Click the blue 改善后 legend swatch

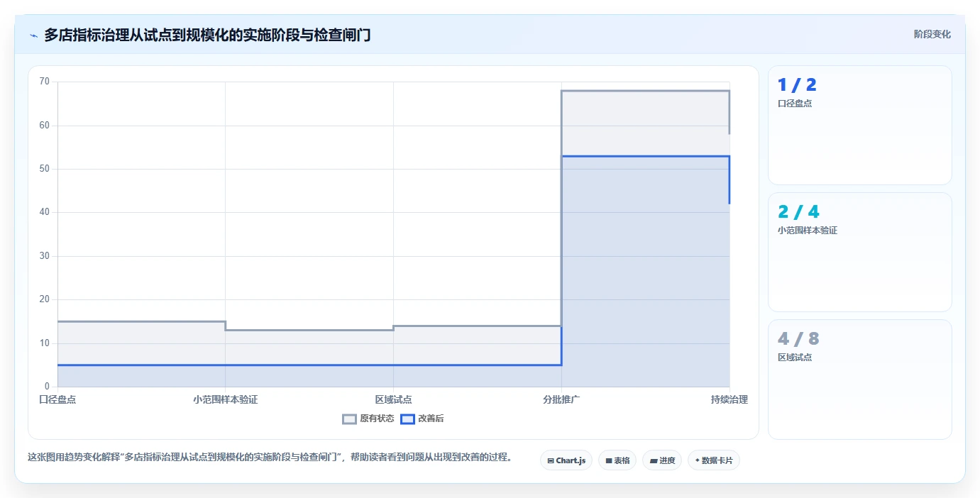(x=407, y=419)
